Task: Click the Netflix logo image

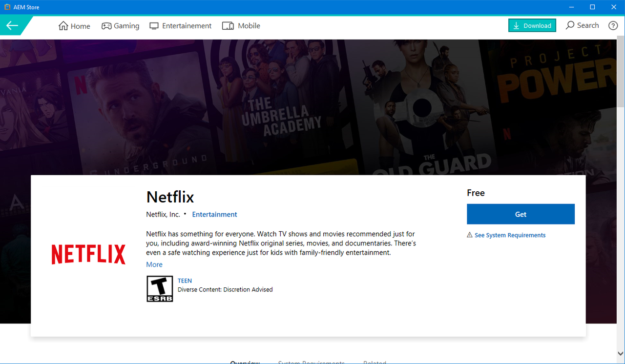Action: pyautogui.click(x=88, y=255)
